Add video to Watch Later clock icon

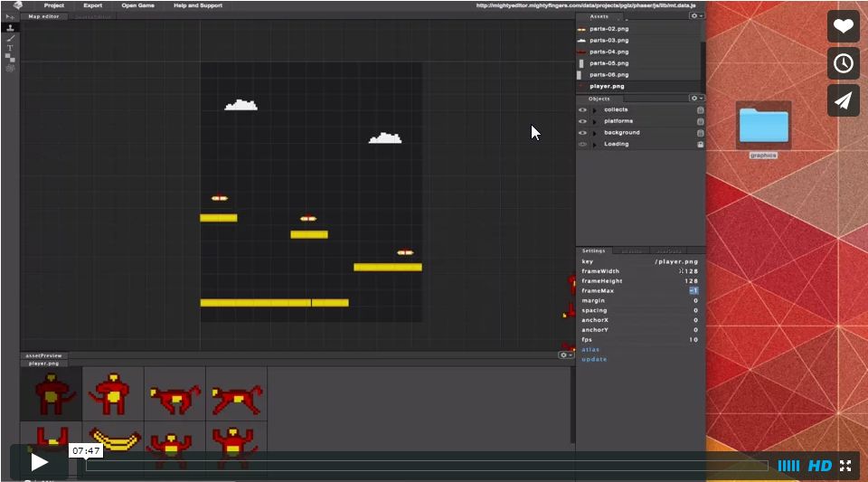[843, 63]
